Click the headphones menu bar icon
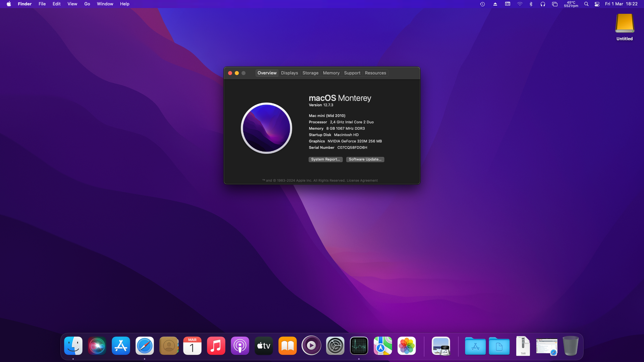 543,4
